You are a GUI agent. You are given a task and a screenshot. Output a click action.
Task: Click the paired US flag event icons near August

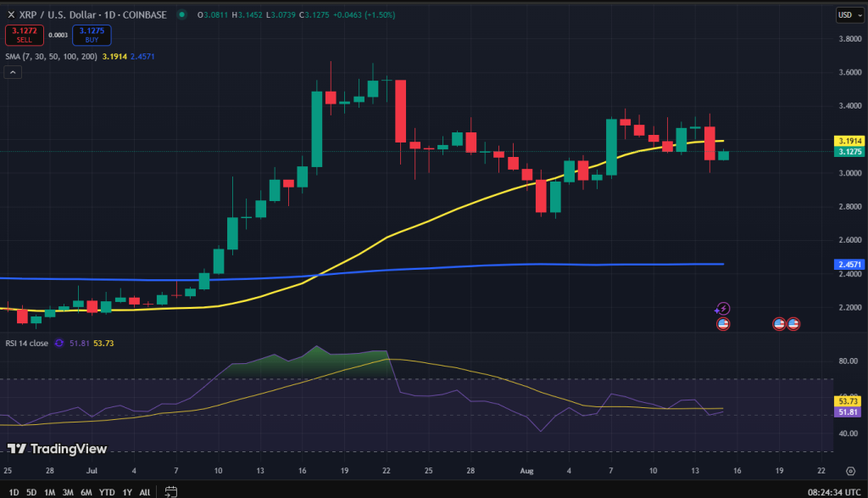point(786,323)
